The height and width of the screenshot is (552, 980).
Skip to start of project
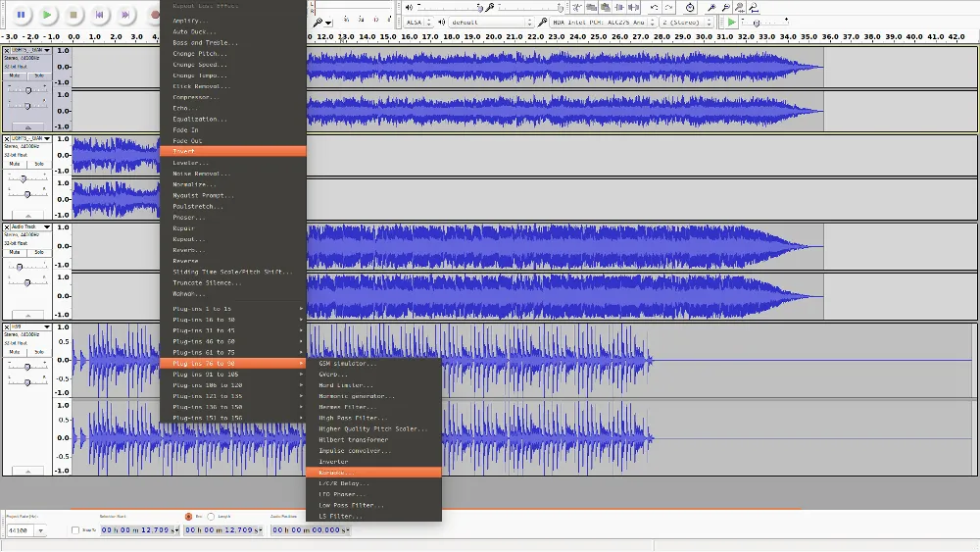point(99,15)
